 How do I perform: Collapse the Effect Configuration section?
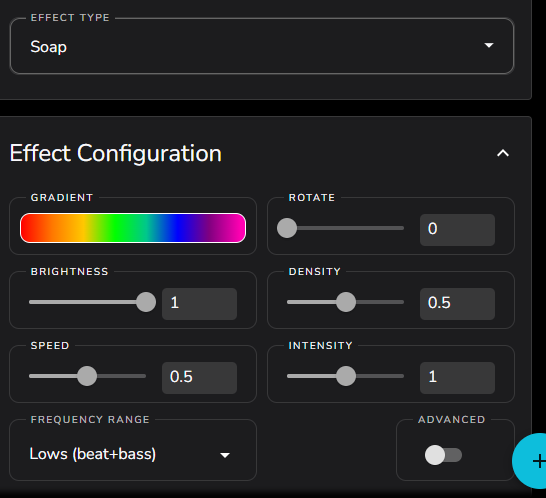tap(503, 153)
